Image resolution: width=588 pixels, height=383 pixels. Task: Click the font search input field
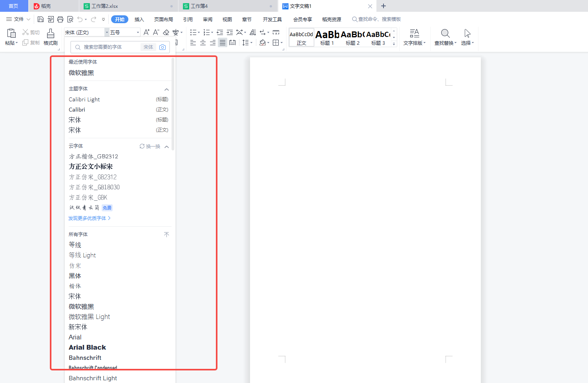coord(106,47)
